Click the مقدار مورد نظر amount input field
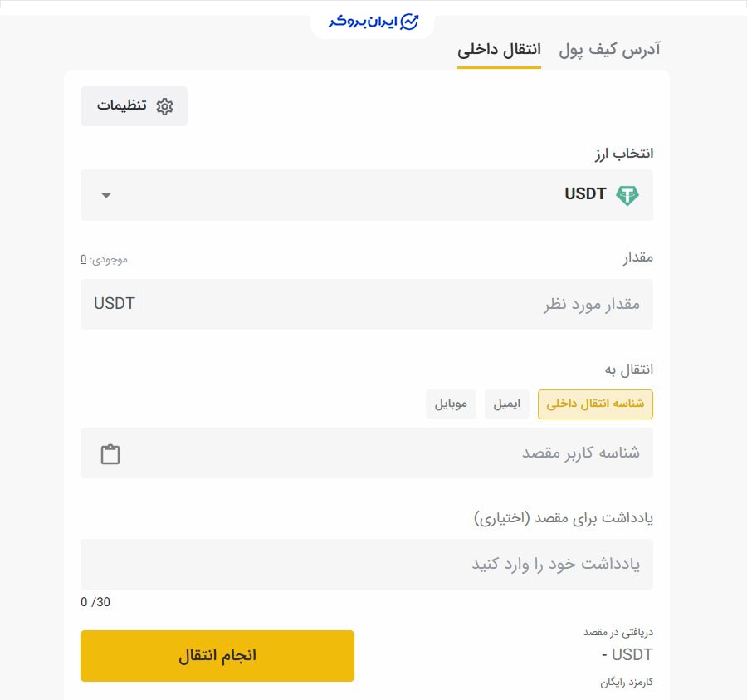This screenshot has height=700, width=747. pyautogui.click(x=415, y=304)
